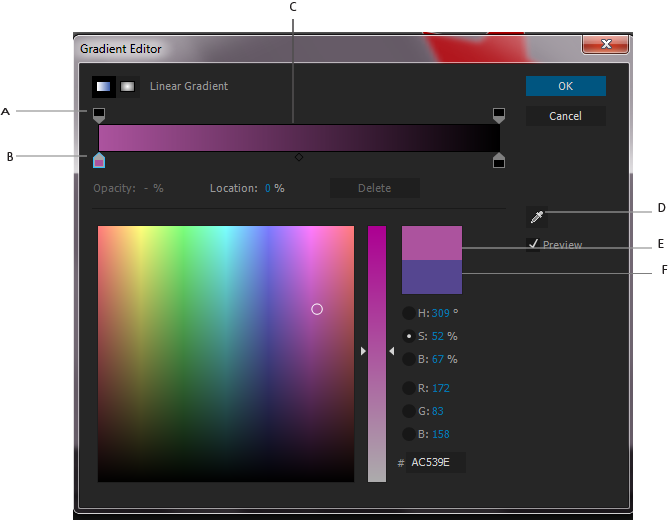
Task: Select the pink left color stop
Action: pos(99,161)
